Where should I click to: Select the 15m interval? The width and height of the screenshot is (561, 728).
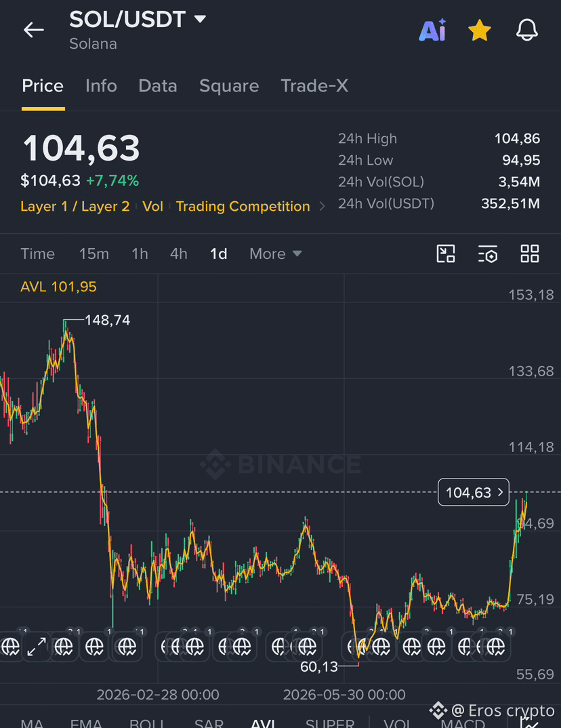[93, 254]
